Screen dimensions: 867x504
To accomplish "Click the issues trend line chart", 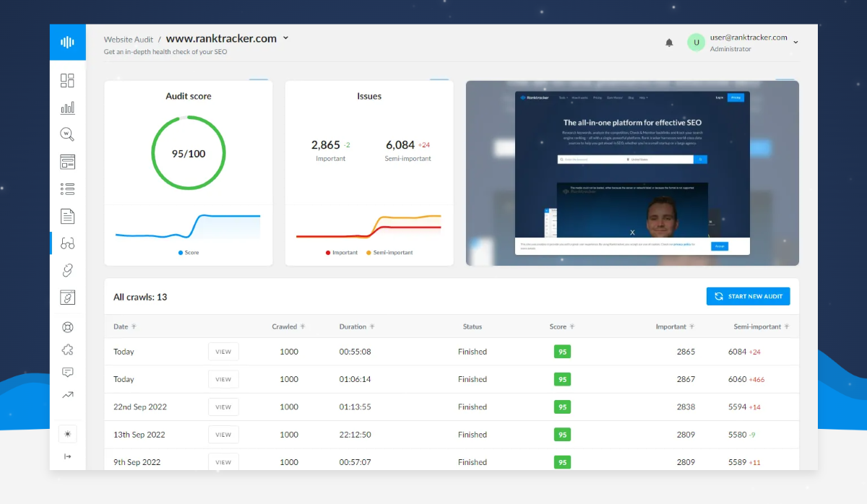I will pos(368,226).
